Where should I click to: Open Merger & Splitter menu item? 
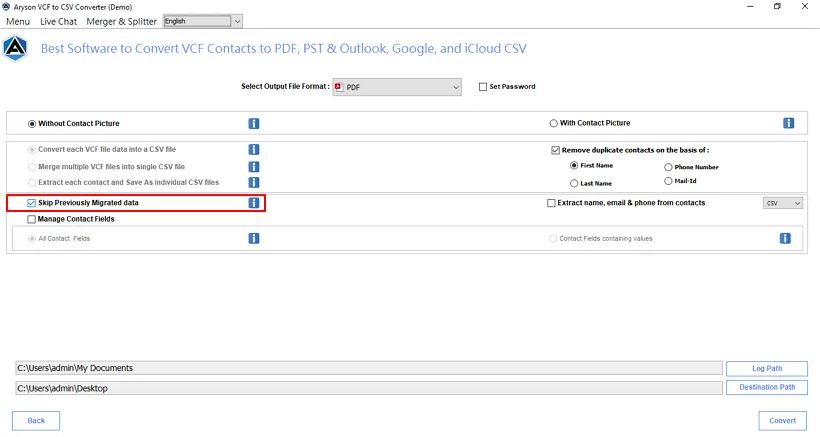pos(121,21)
